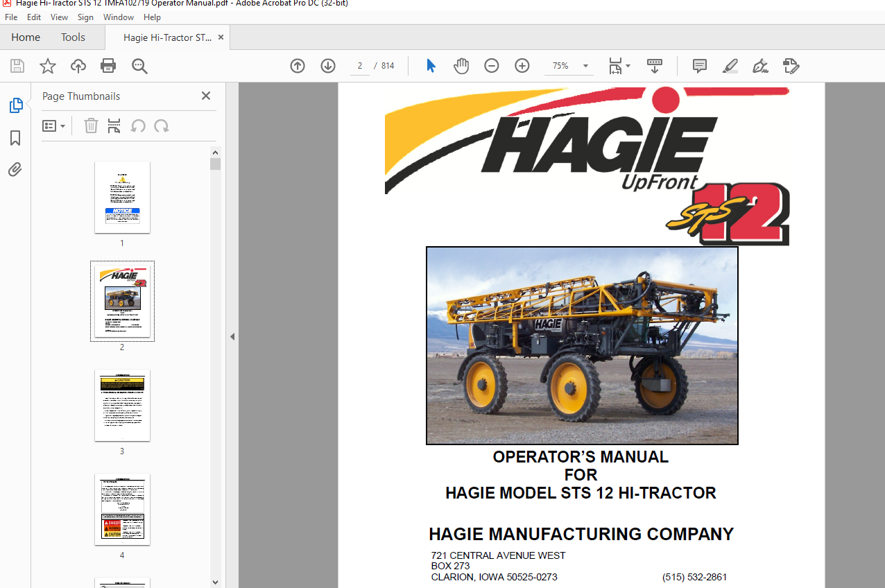Click the thumbnails scrollbar handle

point(215,164)
